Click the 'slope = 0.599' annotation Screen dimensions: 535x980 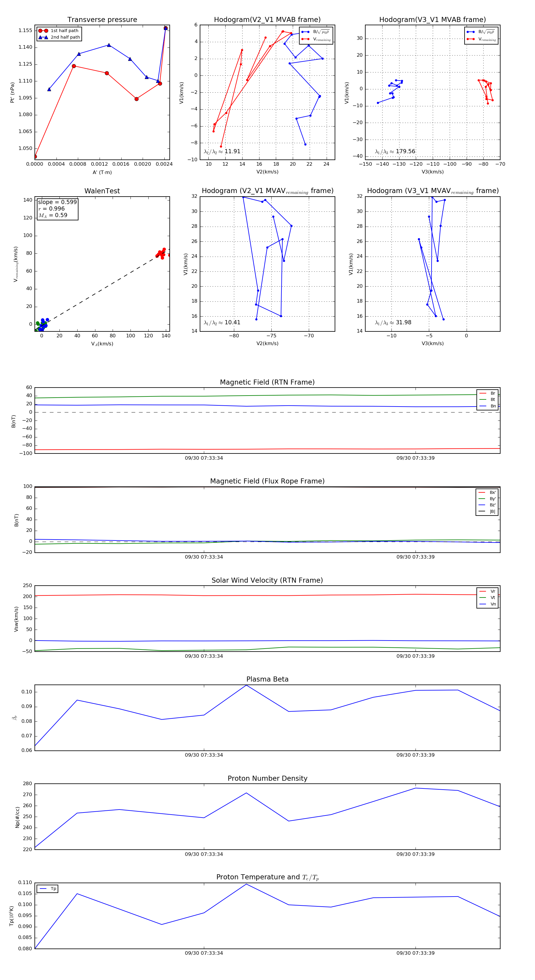pyautogui.click(x=57, y=202)
